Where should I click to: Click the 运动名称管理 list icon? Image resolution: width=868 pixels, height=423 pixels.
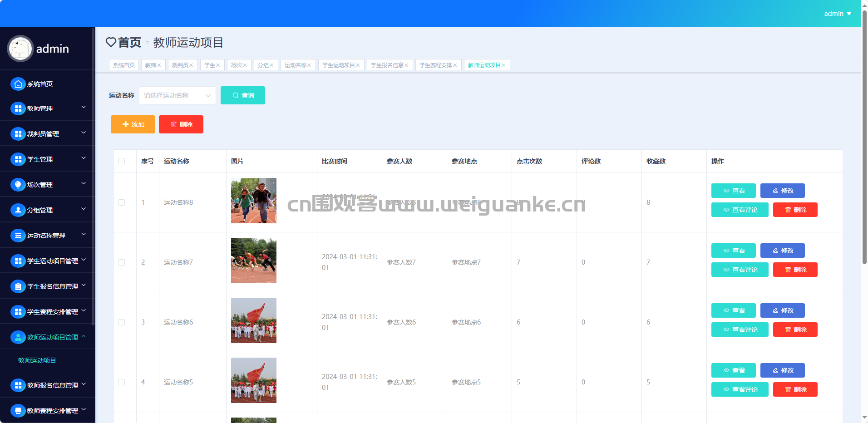coord(18,236)
